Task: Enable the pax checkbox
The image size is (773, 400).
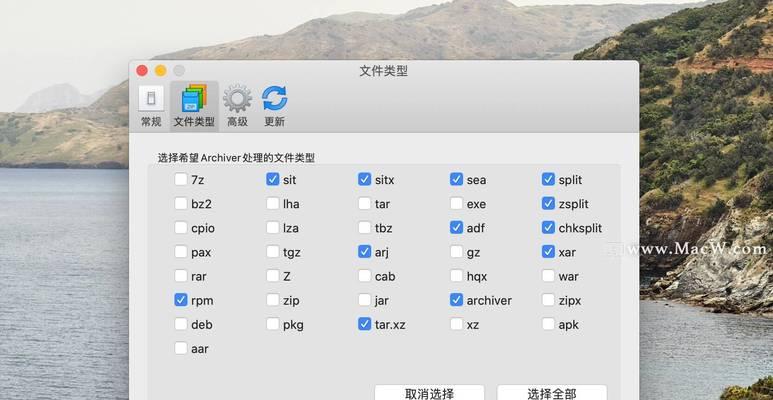Action: pos(181,252)
